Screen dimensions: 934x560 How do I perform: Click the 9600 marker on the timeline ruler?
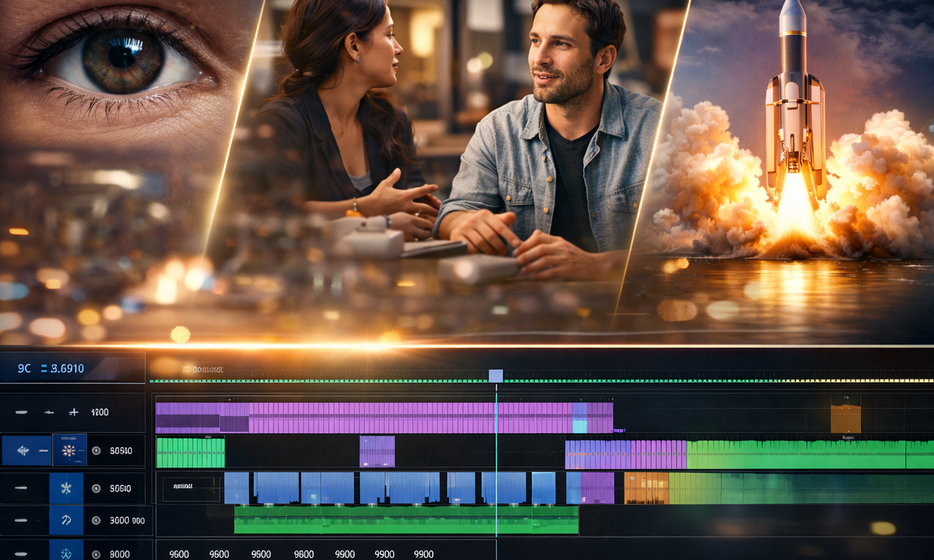pos(179,554)
